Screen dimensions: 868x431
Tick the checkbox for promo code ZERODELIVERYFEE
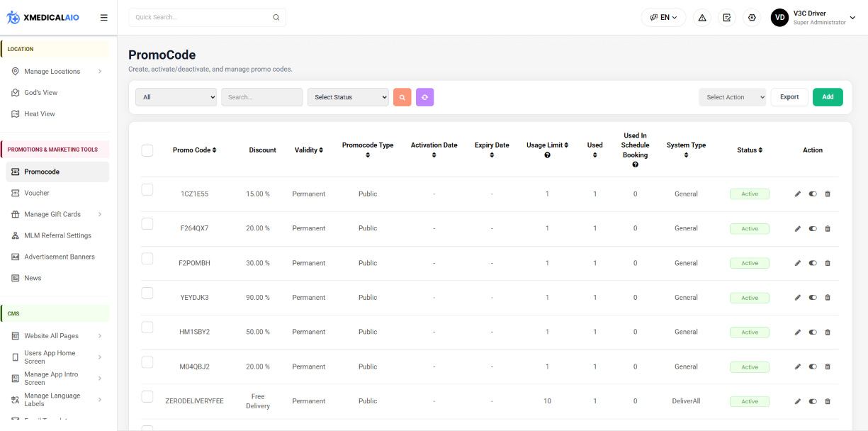147,396
